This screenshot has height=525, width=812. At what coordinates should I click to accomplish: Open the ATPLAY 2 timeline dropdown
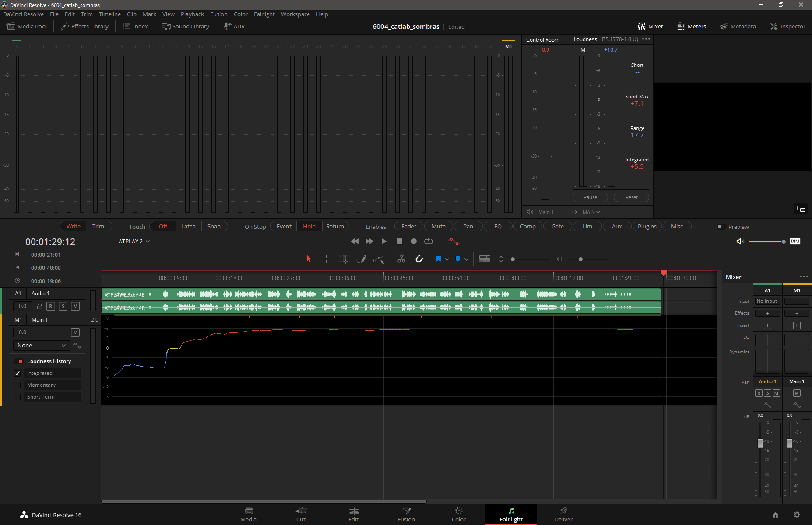pyautogui.click(x=134, y=241)
